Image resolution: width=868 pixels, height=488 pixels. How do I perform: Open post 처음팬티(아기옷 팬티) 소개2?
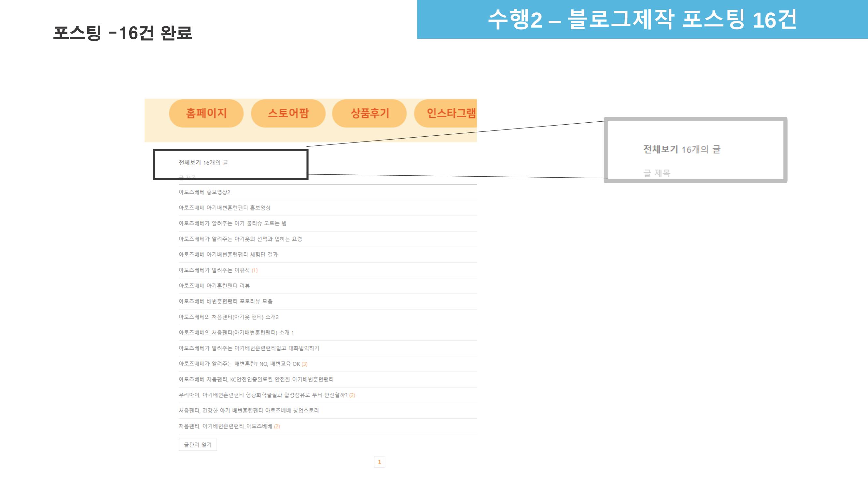point(229,317)
